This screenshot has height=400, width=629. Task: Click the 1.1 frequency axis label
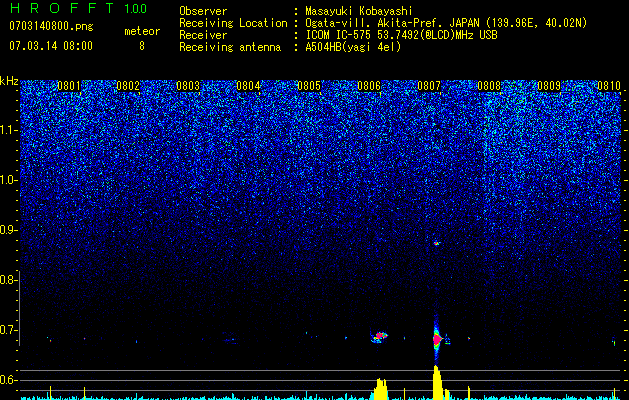coord(8,131)
